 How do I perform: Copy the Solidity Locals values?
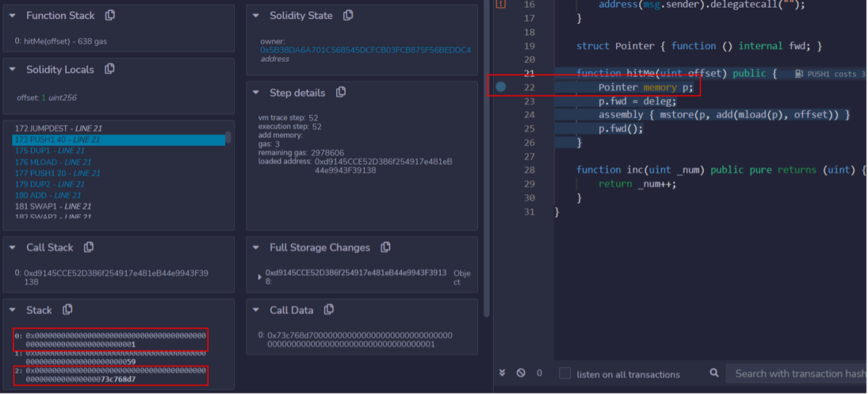click(110, 69)
